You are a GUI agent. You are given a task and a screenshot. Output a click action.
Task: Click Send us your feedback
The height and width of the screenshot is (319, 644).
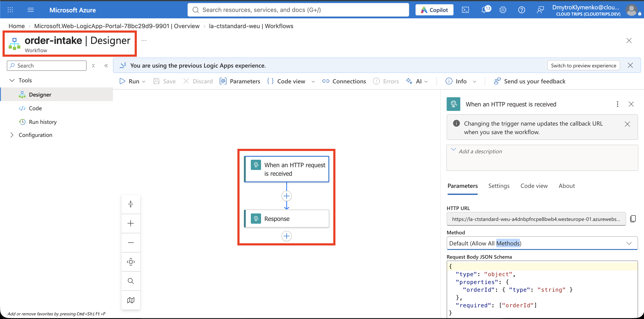(530, 81)
